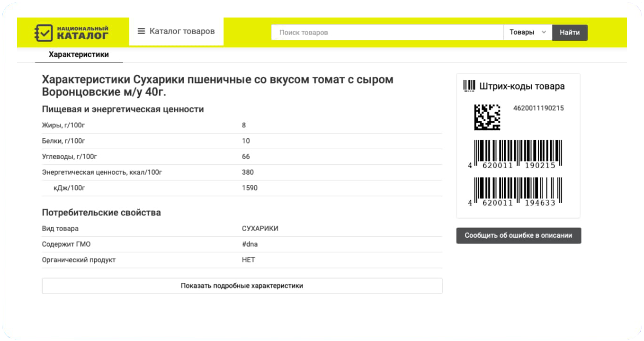Image resolution: width=644 pixels, height=341 pixels.
Task: Switch to the Характеристики tab
Action: [78, 54]
